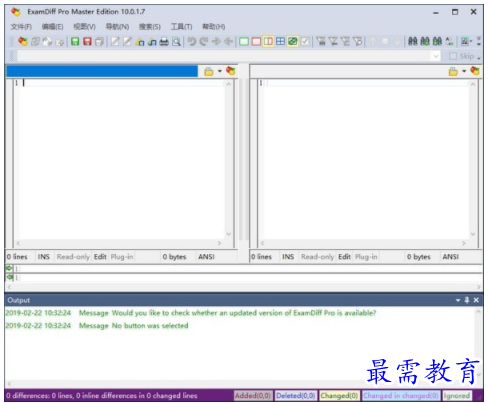Click Edit in the left pane status bar

click(x=100, y=257)
